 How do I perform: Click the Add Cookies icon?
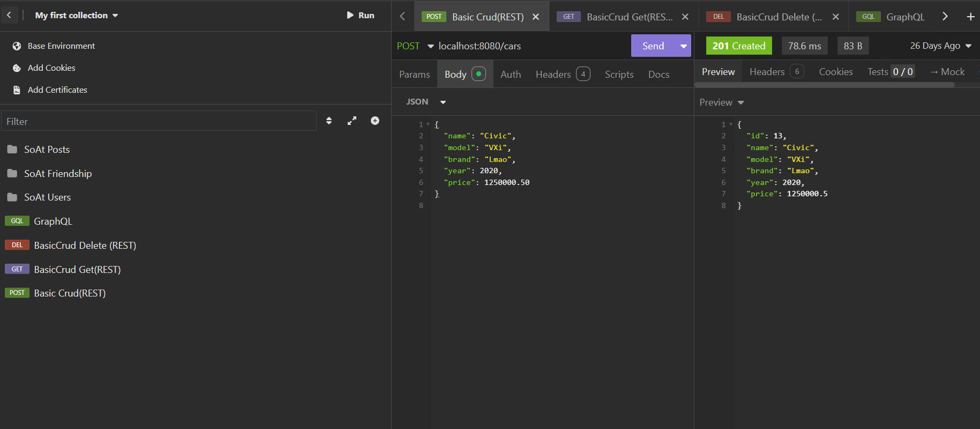[17, 68]
